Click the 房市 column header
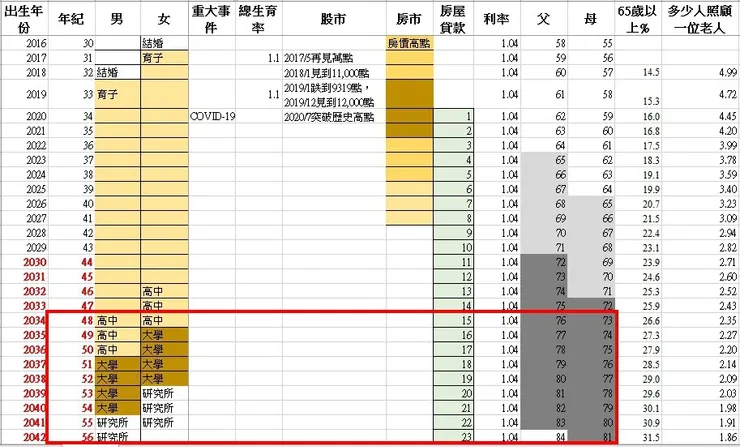This screenshot has width=740, height=447. point(409,19)
